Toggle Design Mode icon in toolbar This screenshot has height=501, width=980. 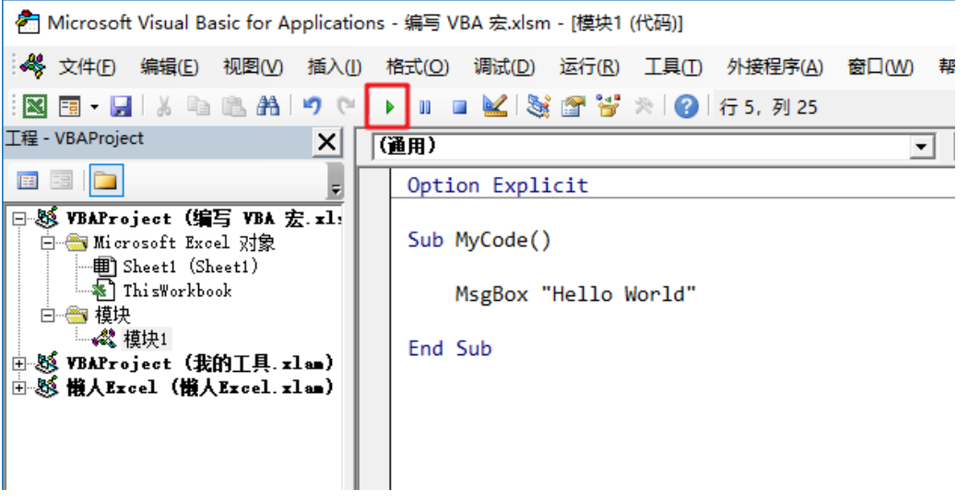tap(495, 107)
